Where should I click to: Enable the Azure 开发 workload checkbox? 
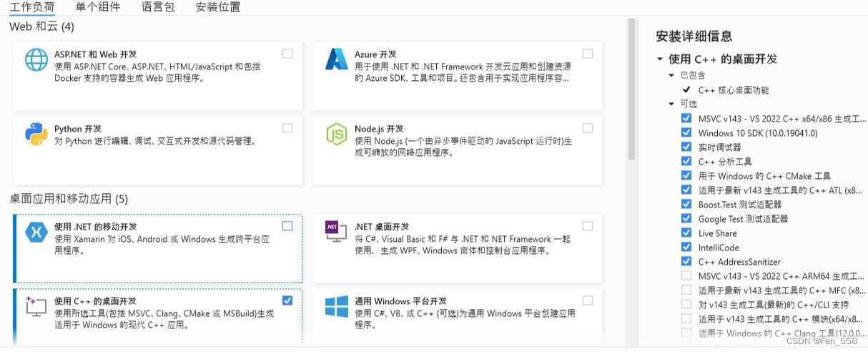[588, 54]
